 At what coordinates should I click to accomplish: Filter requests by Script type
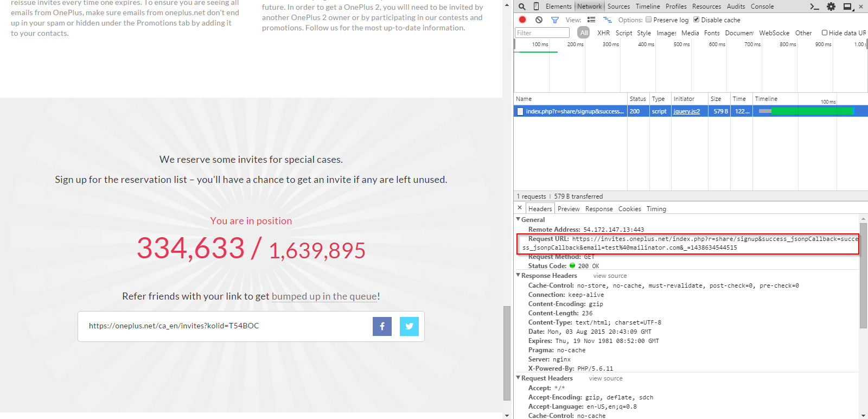pos(624,33)
